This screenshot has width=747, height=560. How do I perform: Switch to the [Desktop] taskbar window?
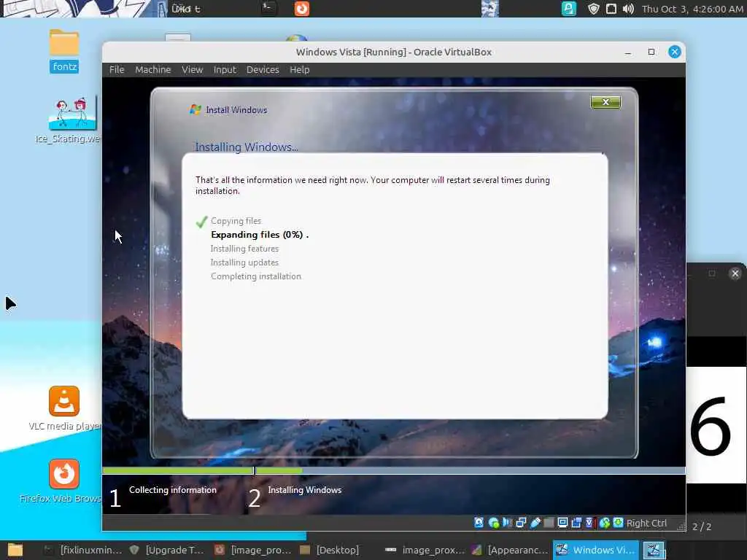point(329,550)
